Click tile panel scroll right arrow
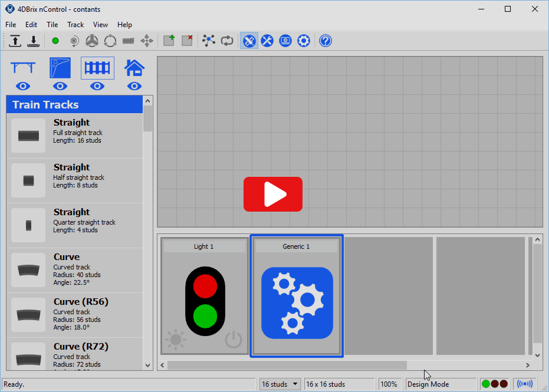The width and height of the screenshot is (549, 392). tap(528, 365)
